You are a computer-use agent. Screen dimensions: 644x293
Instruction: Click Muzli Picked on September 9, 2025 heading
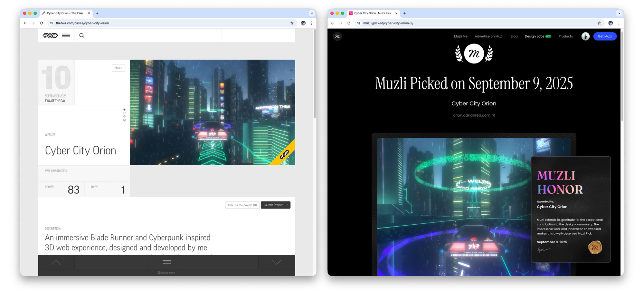point(474,83)
